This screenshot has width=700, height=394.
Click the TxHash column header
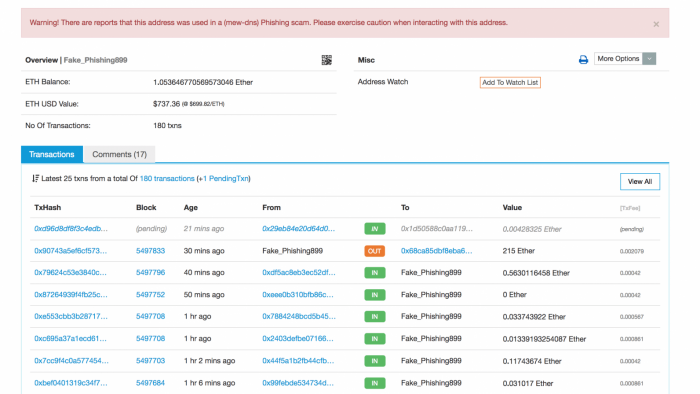pos(47,207)
